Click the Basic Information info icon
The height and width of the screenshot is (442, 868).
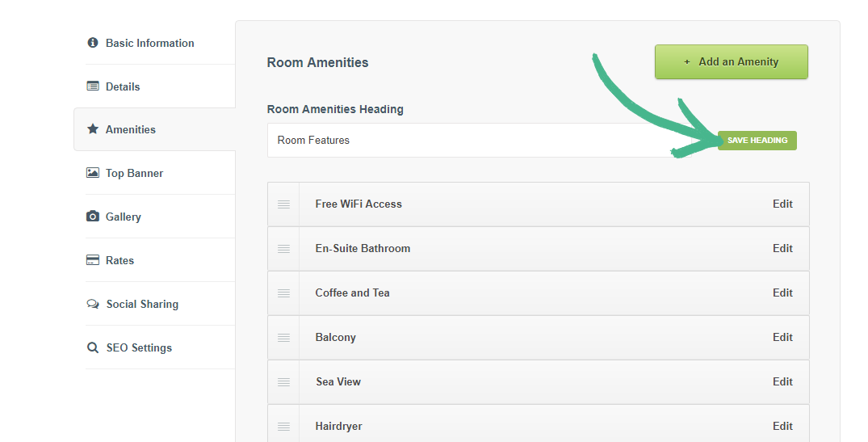pyautogui.click(x=92, y=43)
